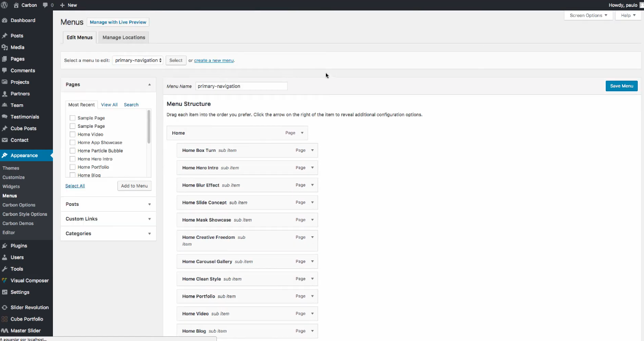Tick the Home Particle Bubble checkbox
Viewport: 644px width, 341px height.
coord(72,151)
